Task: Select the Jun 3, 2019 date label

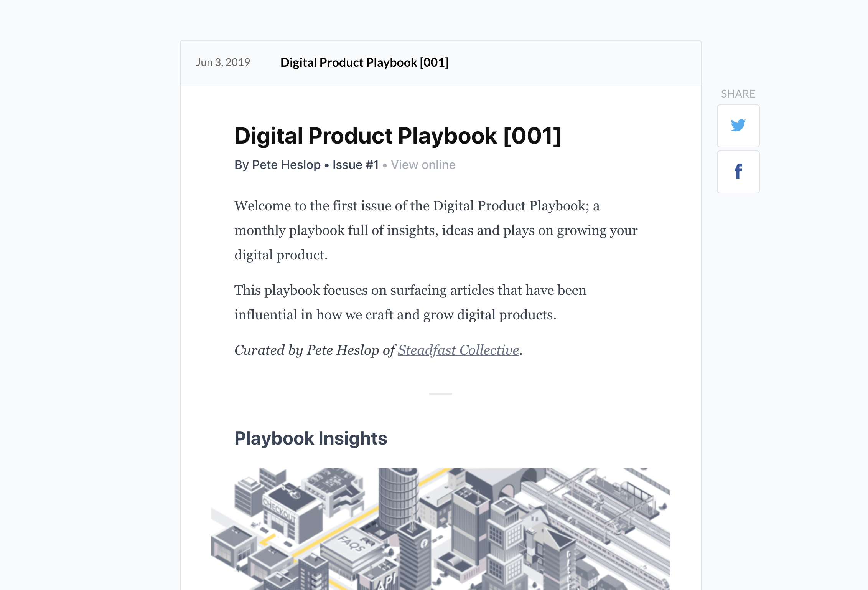Action: (x=223, y=62)
